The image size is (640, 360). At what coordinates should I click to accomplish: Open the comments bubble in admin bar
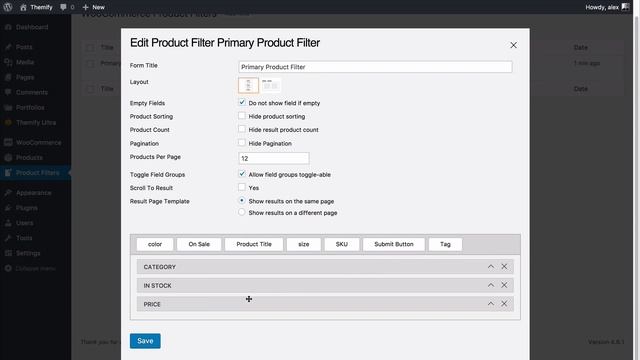pyautogui.click(x=67, y=7)
